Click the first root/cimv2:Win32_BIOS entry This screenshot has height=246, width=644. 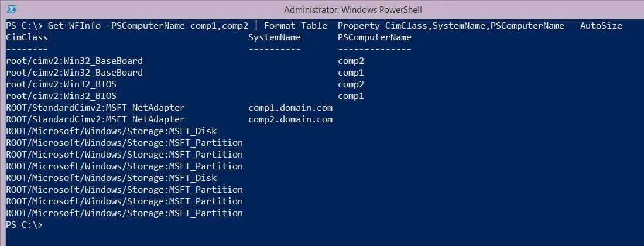(61, 84)
